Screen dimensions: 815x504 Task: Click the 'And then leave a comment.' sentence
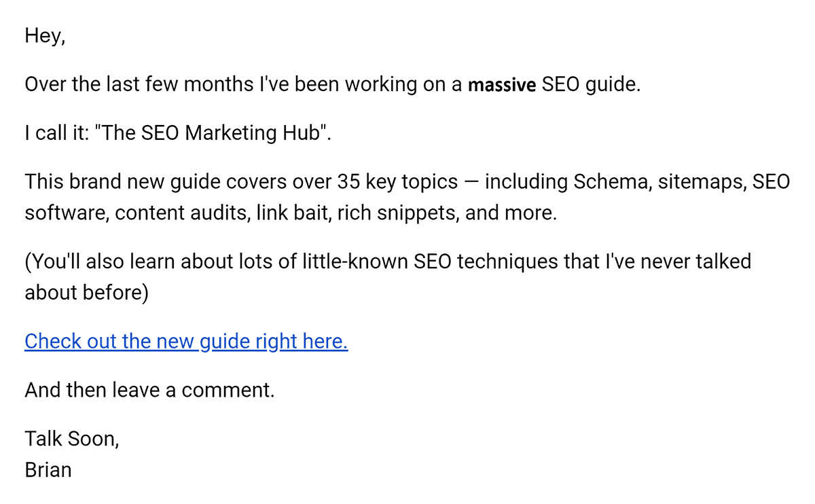coord(149,391)
